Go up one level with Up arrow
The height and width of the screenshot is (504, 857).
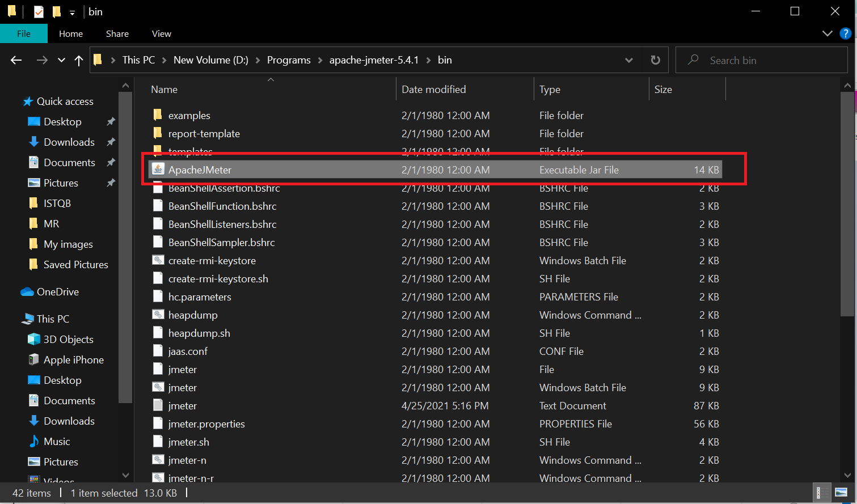click(x=79, y=60)
